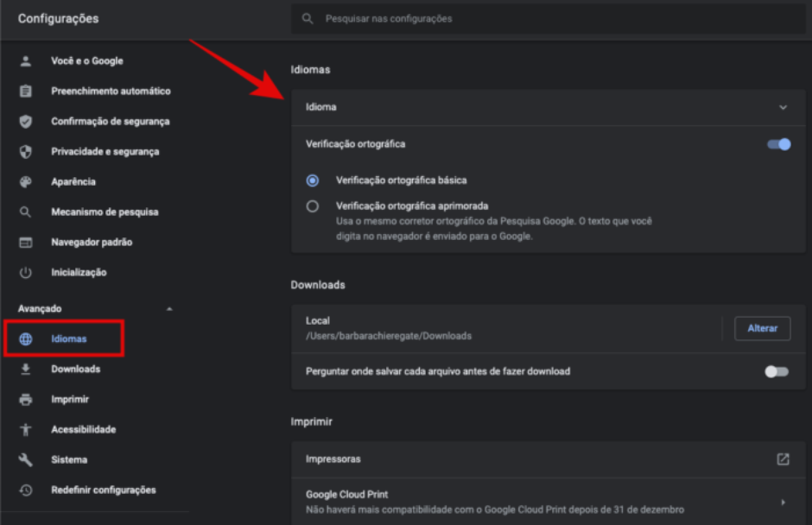Open Impressoras via external link icon

click(x=783, y=459)
